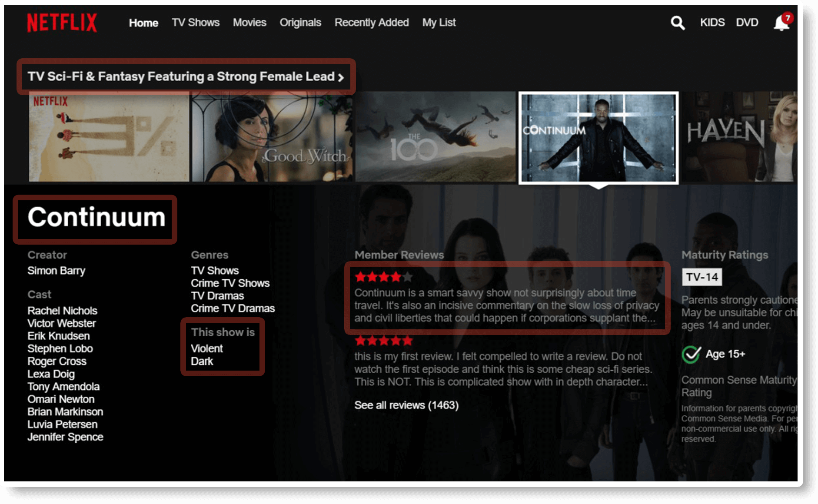The width and height of the screenshot is (818, 504).
Task: Click the Netflix logo
Action: [62, 23]
